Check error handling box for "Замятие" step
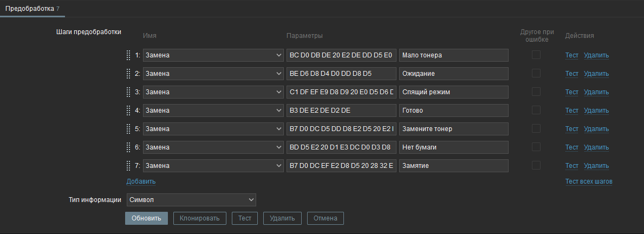Viewport: 644px width, 234px height. pyautogui.click(x=536, y=166)
